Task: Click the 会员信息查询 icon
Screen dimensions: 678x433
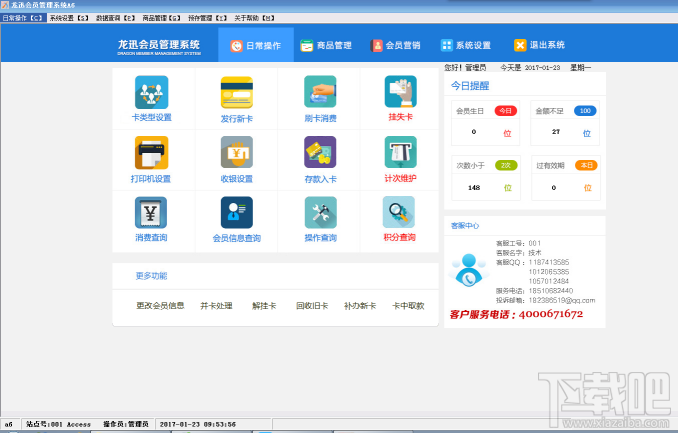Action: coord(237,212)
